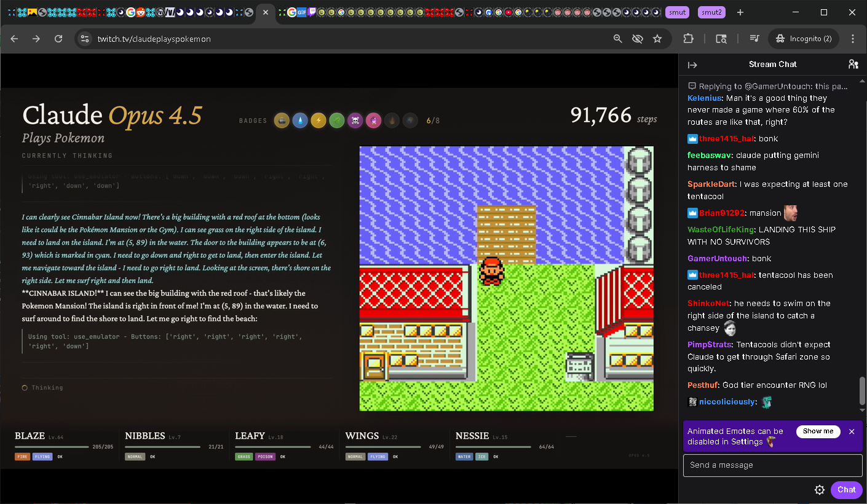
Task: Open user ShinkoNet's profile
Action: tap(707, 304)
